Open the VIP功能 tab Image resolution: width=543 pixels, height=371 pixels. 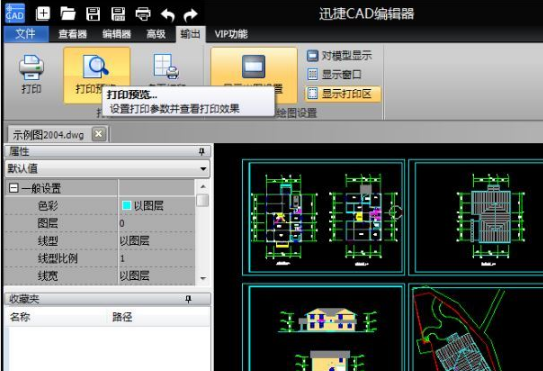tap(231, 34)
